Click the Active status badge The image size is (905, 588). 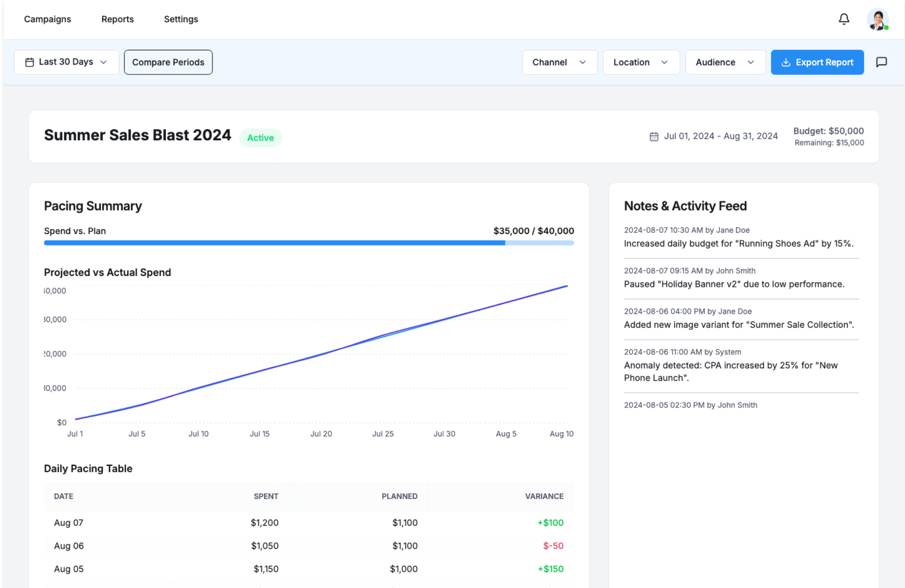pos(260,138)
